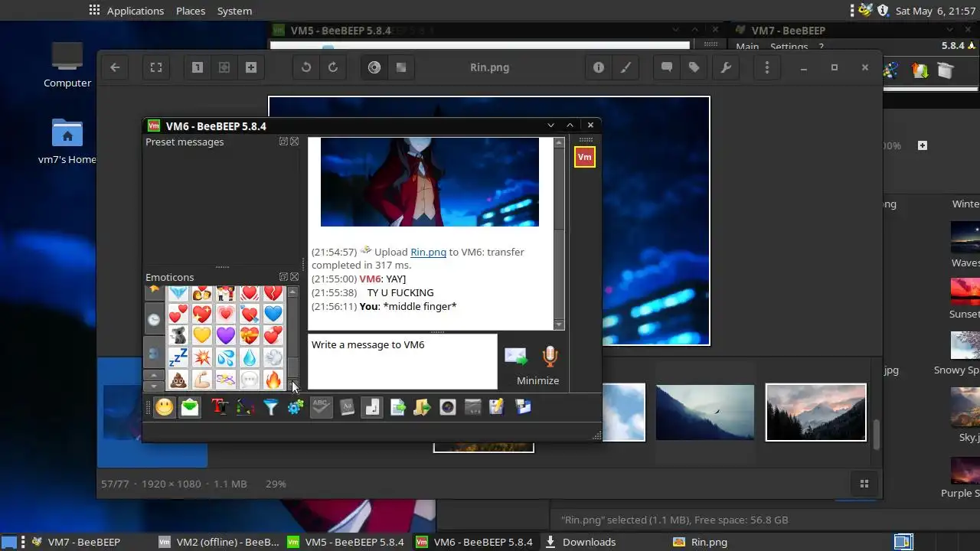Insert the poop emoticon
Viewport: 980px width, 551px height.
[178, 379]
